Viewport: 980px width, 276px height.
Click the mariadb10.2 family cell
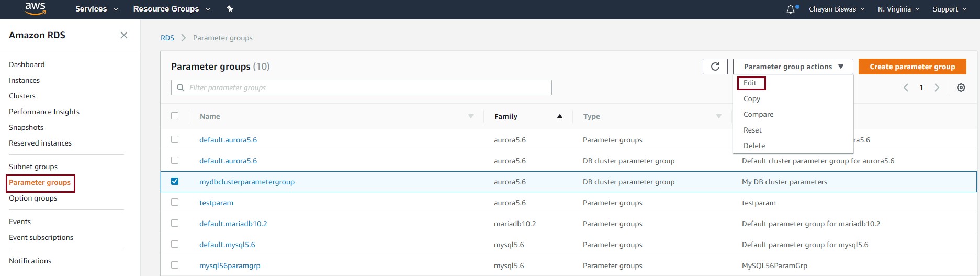tap(515, 224)
